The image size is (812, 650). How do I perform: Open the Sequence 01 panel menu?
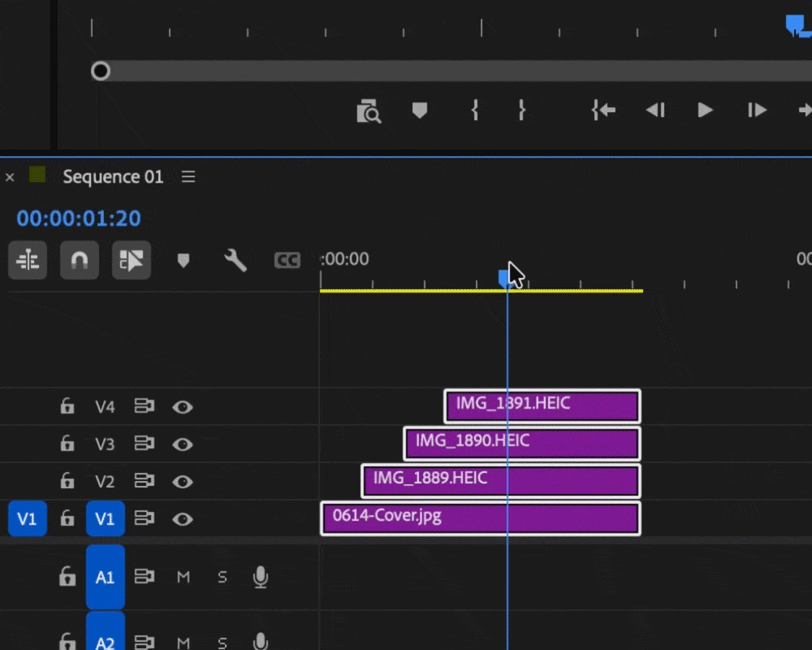[x=188, y=177]
